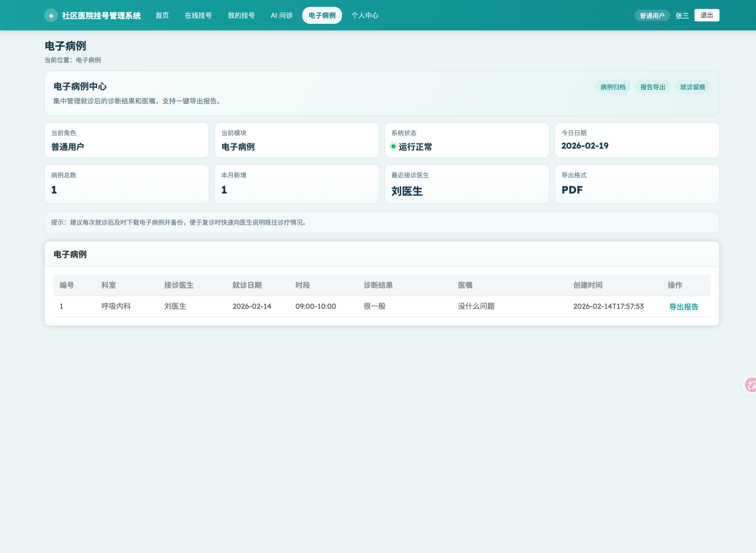Select the 电子病例 navigation tab
Screen dimensions: 756x553
click(x=322, y=15)
